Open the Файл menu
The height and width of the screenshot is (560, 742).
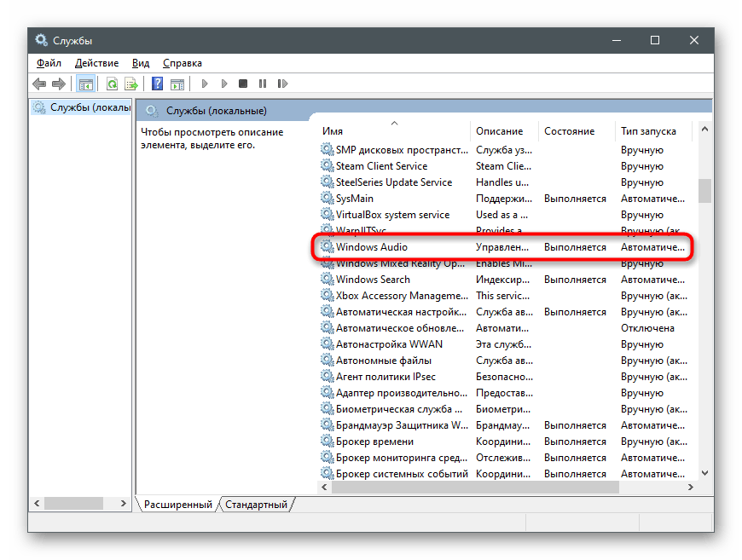tap(49, 63)
